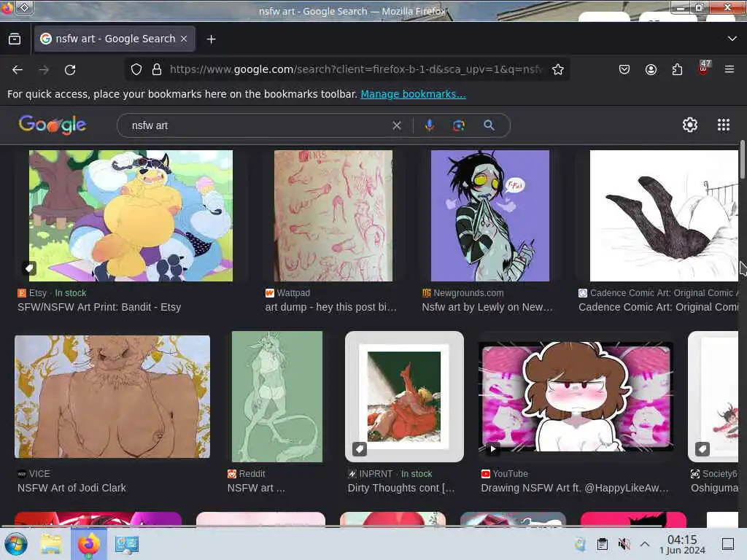
Task: Open the 'Dirty Thoughts cont [...' result
Action: tap(401, 488)
